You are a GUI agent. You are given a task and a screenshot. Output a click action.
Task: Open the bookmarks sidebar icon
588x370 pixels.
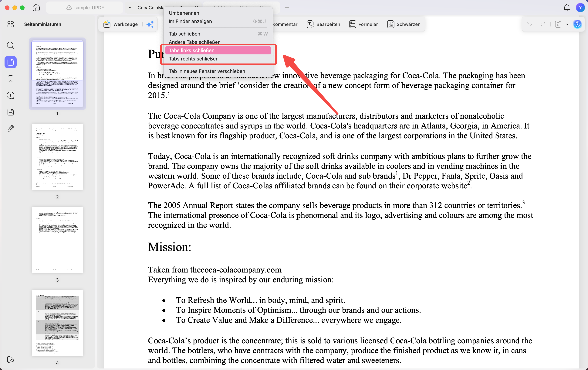(x=11, y=79)
